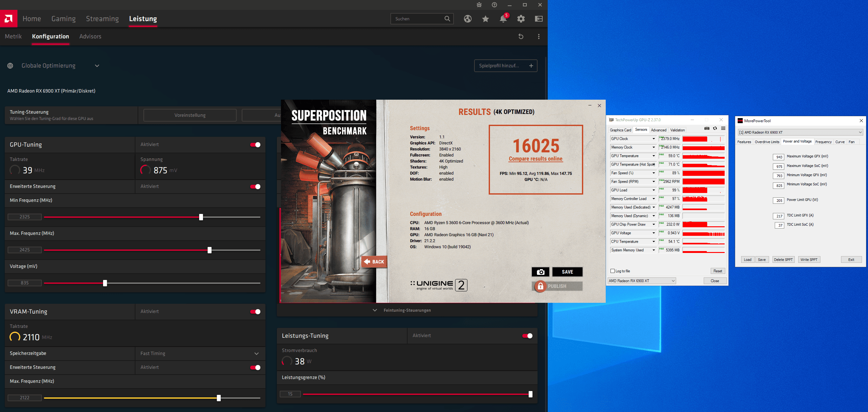Open the Curve tab in MorePowerTool

tap(840, 142)
